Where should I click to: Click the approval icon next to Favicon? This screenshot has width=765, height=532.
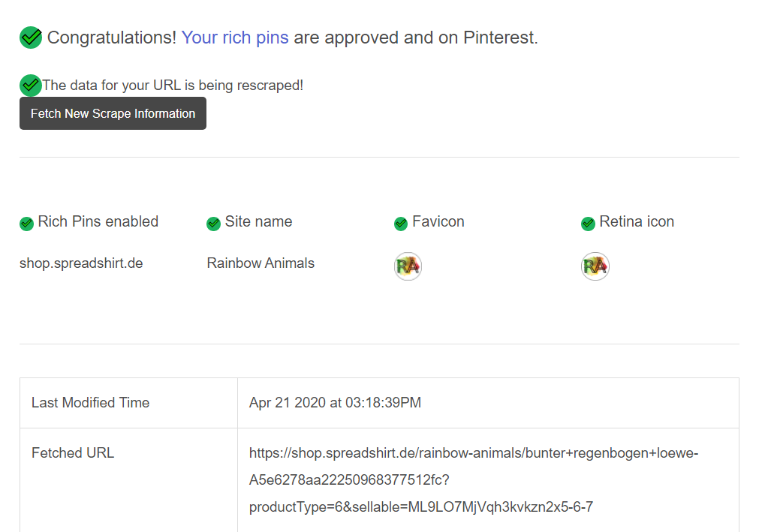[x=400, y=223]
